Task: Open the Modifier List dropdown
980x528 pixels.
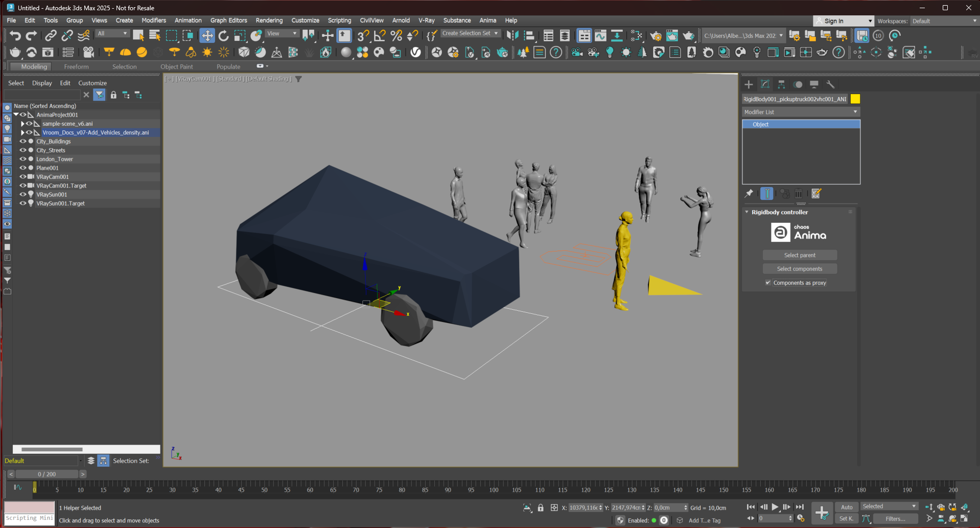Action: tap(801, 112)
